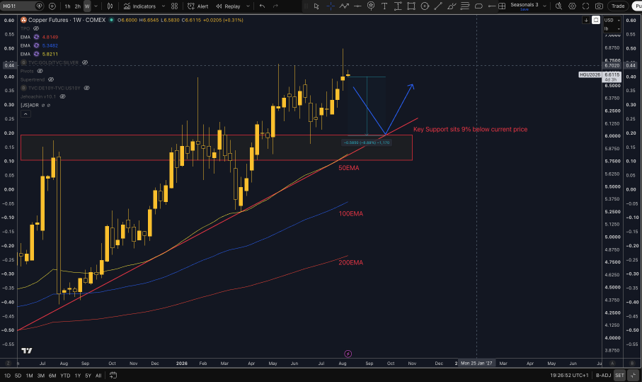This screenshot has width=642, height=382.
Task: Expand the Seasonals 3 layout dropdown arrow
Action: 544,6
